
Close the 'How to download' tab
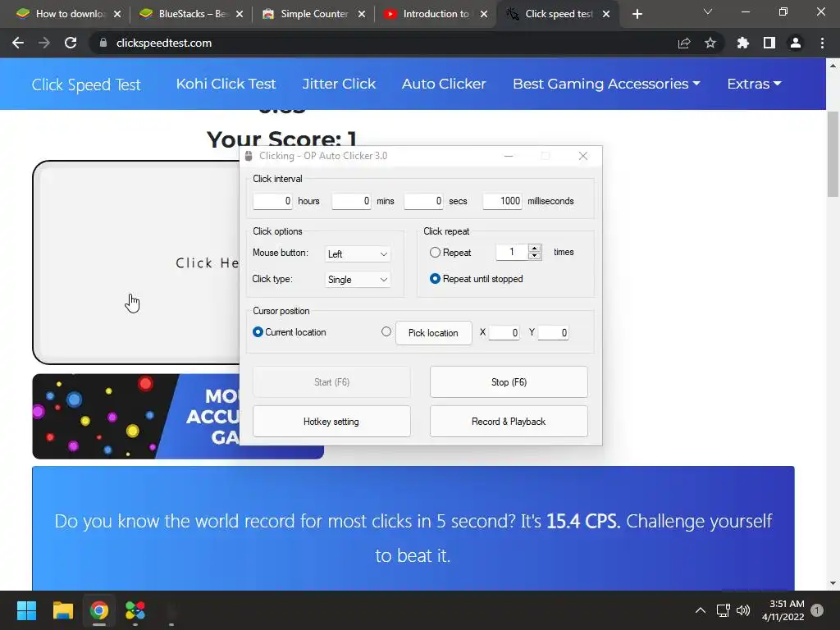pos(117,14)
